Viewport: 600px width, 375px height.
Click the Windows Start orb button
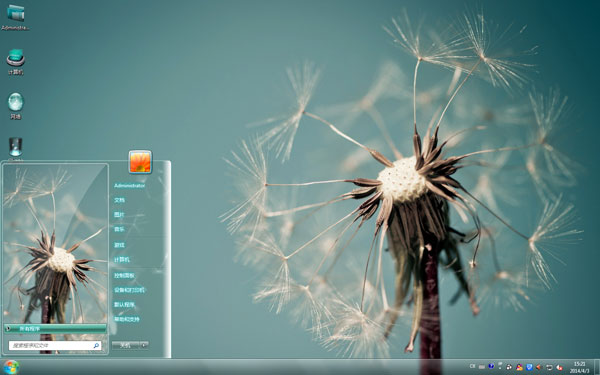pyautogui.click(x=11, y=367)
